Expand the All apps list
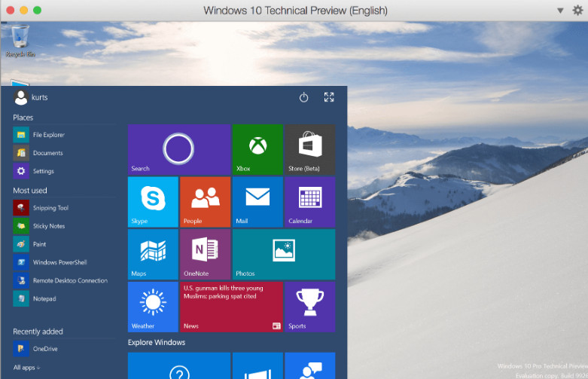This screenshot has height=379, width=588. point(26,368)
